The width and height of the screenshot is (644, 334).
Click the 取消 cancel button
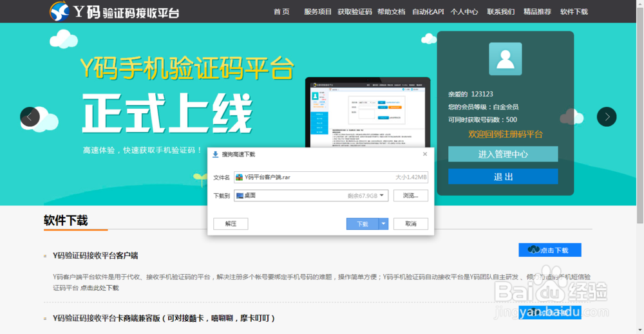[x=411, y=223]
